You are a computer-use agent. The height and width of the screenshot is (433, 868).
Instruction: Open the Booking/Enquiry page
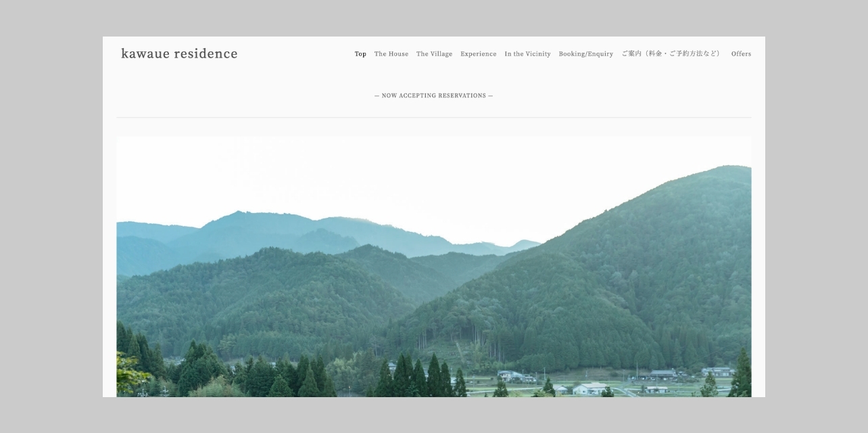(585, 54)
